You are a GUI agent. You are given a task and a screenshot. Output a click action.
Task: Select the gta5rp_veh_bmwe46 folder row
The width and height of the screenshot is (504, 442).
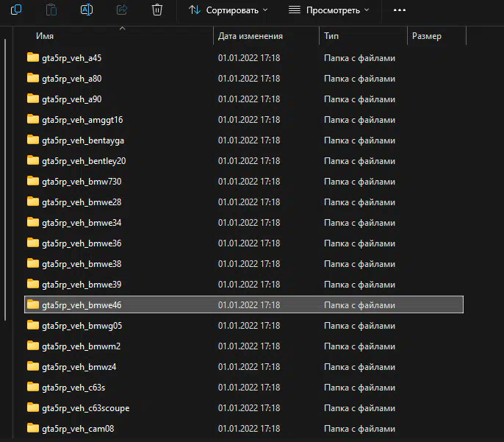(x=244, y=304)
